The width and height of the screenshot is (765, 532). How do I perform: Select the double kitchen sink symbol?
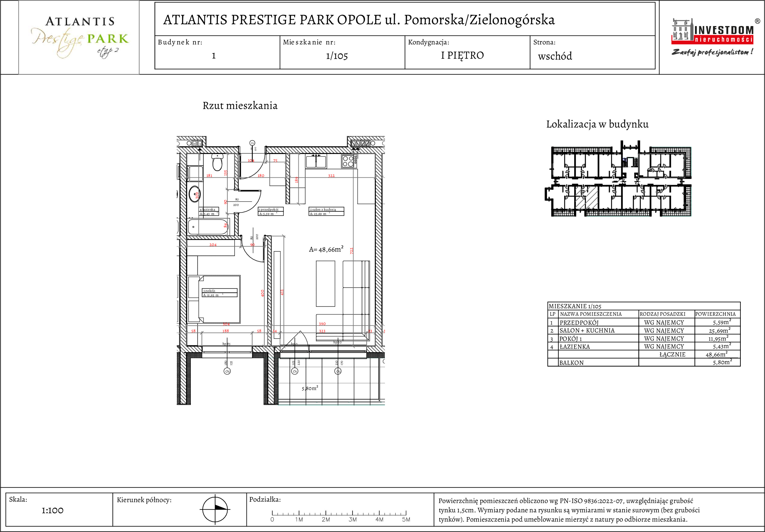[x=316, y=161]
